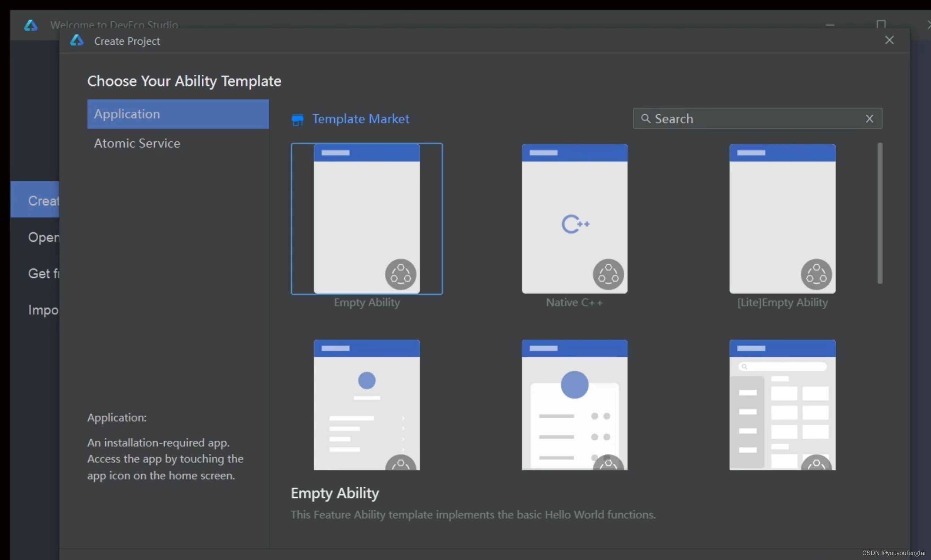Clear the template search with X
The height and width of the screenshot is (560, 931).
(869, 118)
